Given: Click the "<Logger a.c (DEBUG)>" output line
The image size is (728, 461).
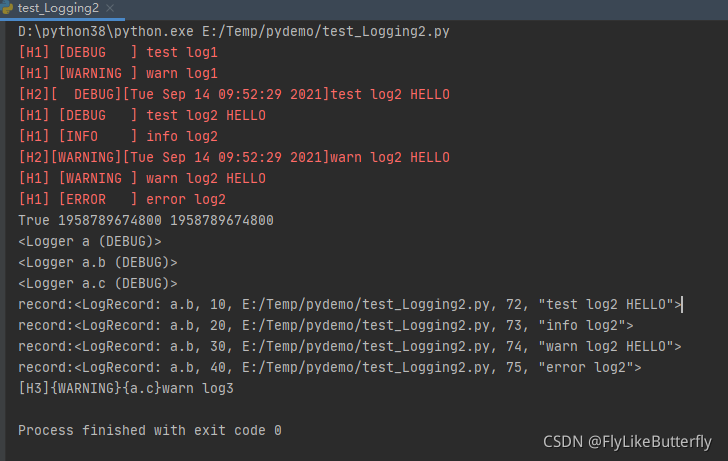Looking at the screenshot, I should 98,283.
